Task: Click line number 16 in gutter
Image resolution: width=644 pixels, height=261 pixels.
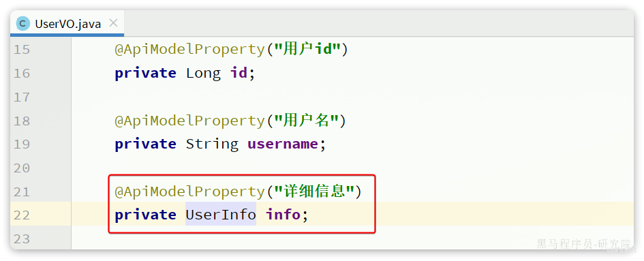Action: pyautogui.click(x=22, y=74)
